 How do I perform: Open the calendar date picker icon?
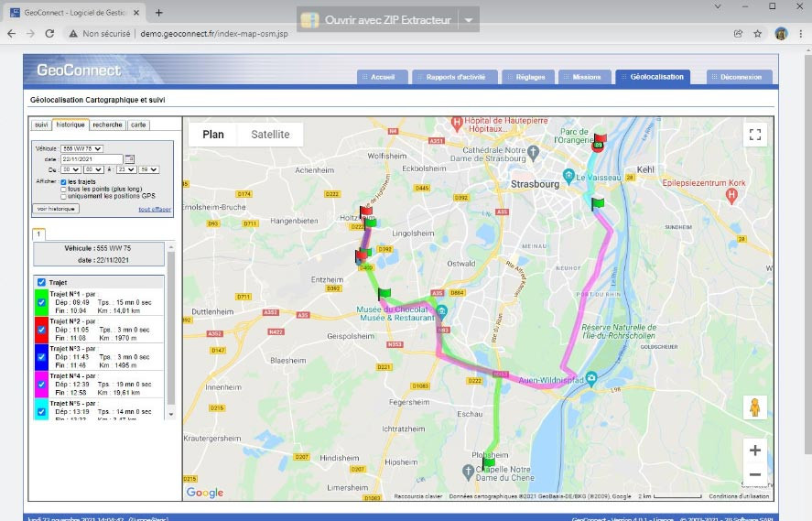coord(129,159)
